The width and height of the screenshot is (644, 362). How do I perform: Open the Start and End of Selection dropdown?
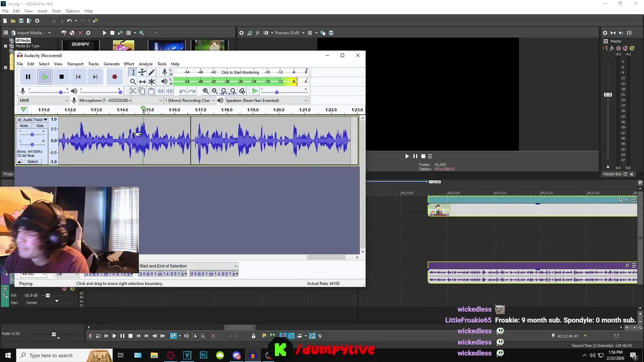(x=188, y=266)
